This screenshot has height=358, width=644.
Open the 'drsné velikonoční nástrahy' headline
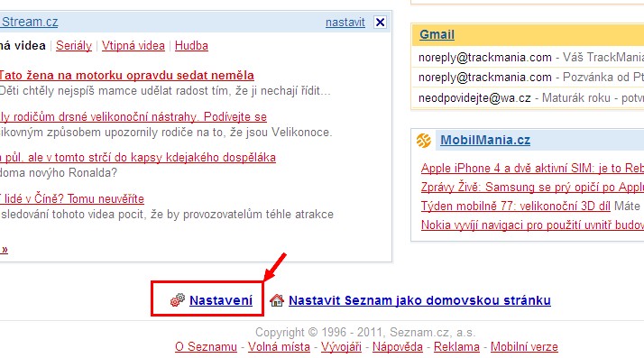pyautogui.click(x=133, y=116)
